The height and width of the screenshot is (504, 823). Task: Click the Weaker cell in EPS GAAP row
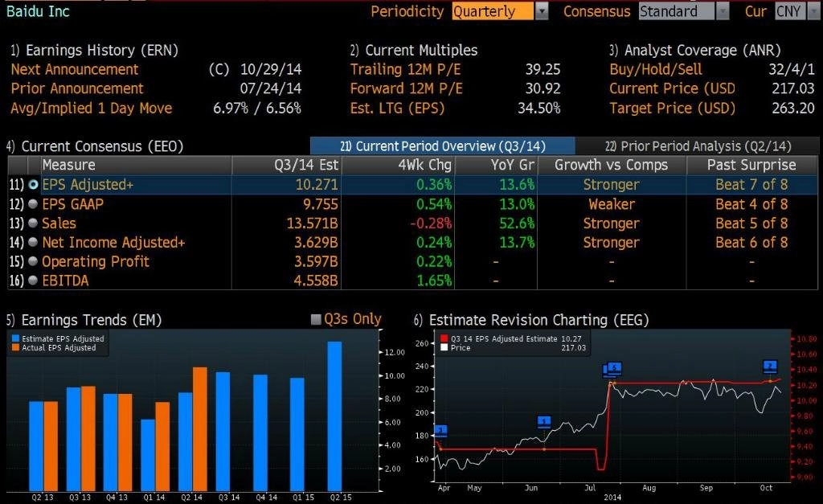pos(612,203)
